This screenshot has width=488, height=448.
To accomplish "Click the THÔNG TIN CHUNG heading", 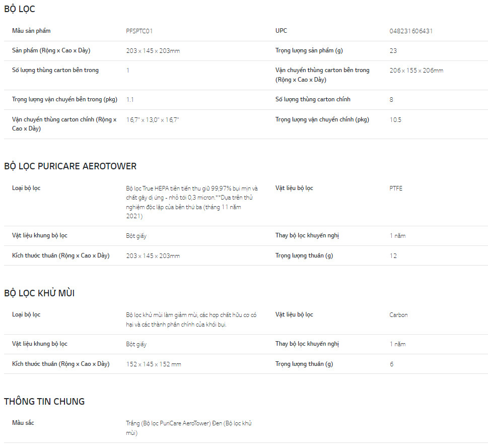I will (44, 402).
